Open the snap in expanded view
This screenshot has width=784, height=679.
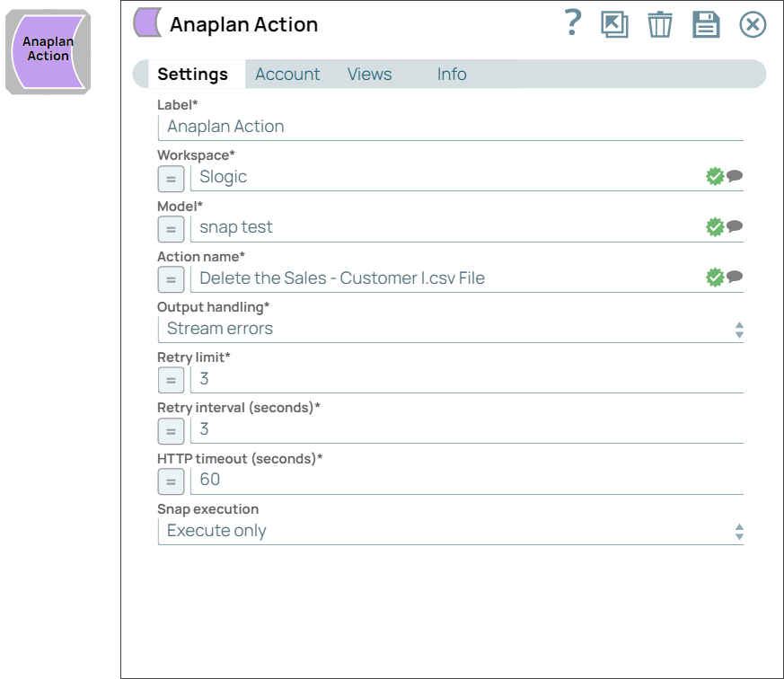[615, 24]
